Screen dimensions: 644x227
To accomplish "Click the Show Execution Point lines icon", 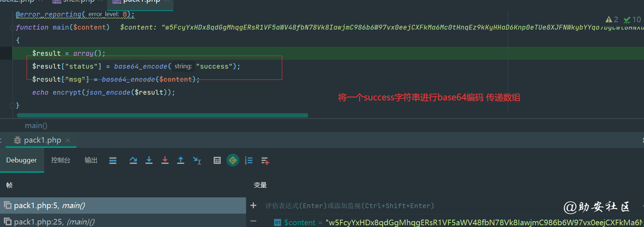I will click(x=113, y=160).
